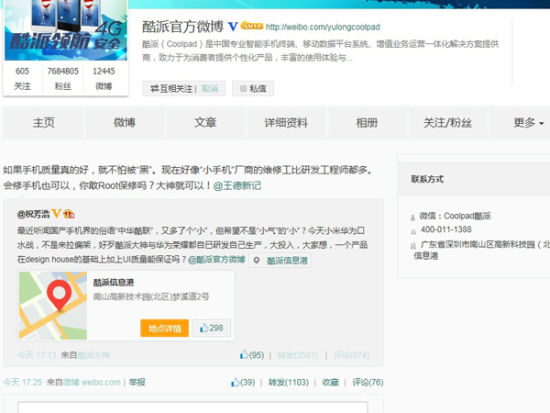Open the 相册 tab
550x413 pixels.
coord(367,122)
